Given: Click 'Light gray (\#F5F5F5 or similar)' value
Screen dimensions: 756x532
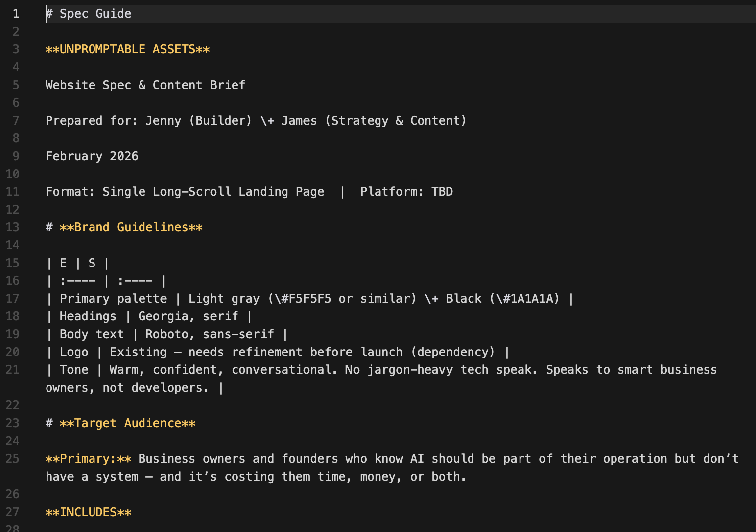Looking at the screenshot, I should tap(302, 299).
